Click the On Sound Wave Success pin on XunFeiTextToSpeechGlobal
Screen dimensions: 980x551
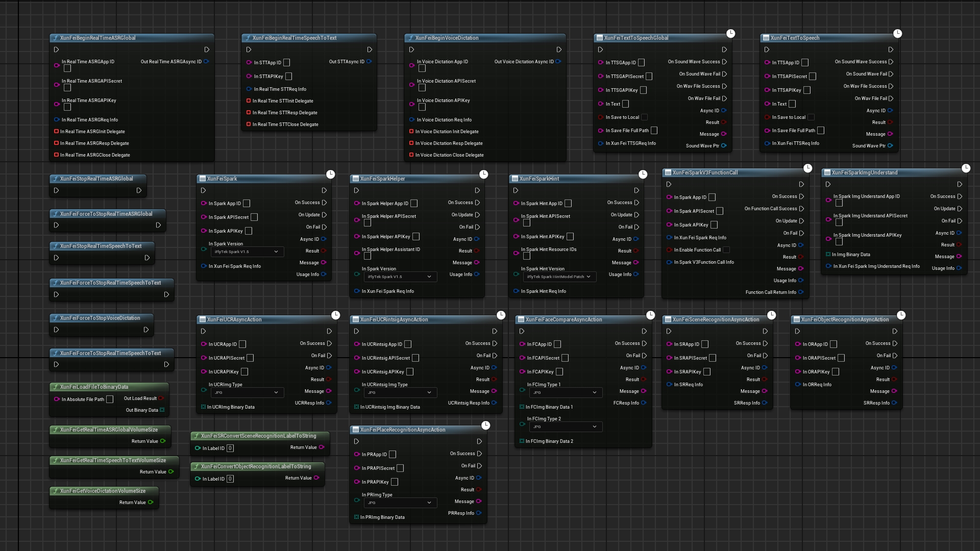click(x=724, y=62)
